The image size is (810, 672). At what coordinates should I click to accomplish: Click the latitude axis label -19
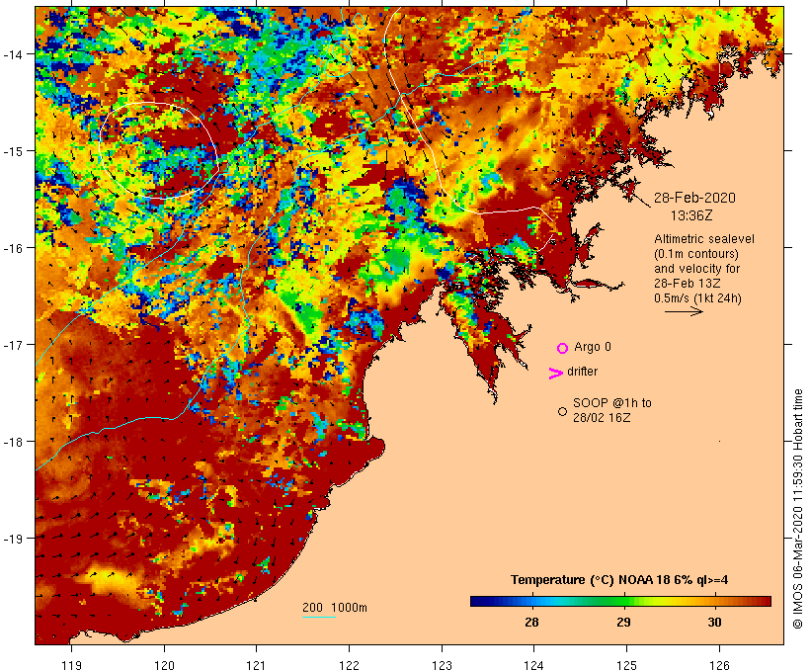click(13, 539)
